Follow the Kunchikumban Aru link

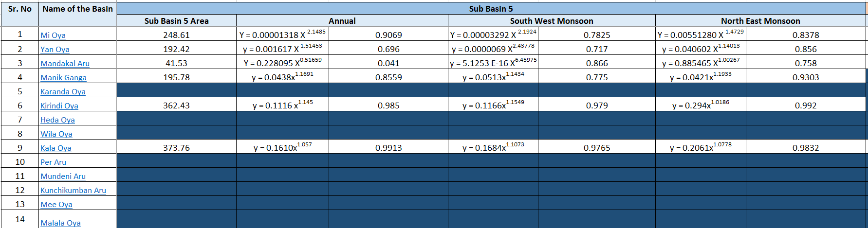(73, 190)
